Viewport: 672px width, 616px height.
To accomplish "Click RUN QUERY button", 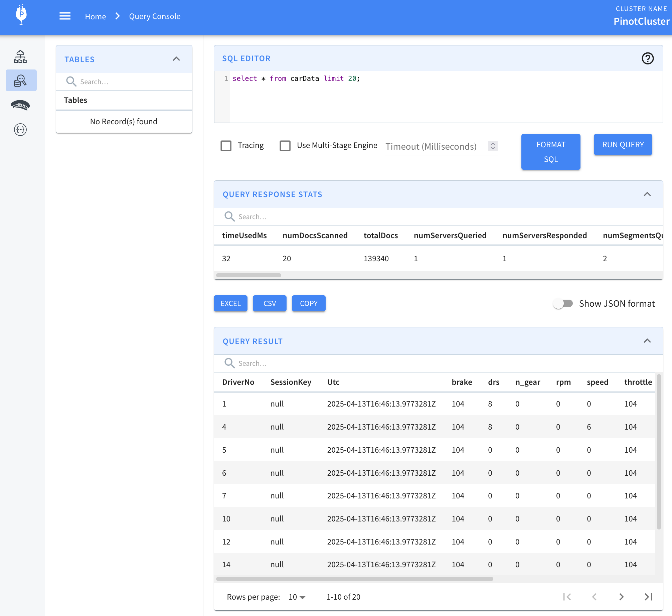I will [x=623, y=145].
